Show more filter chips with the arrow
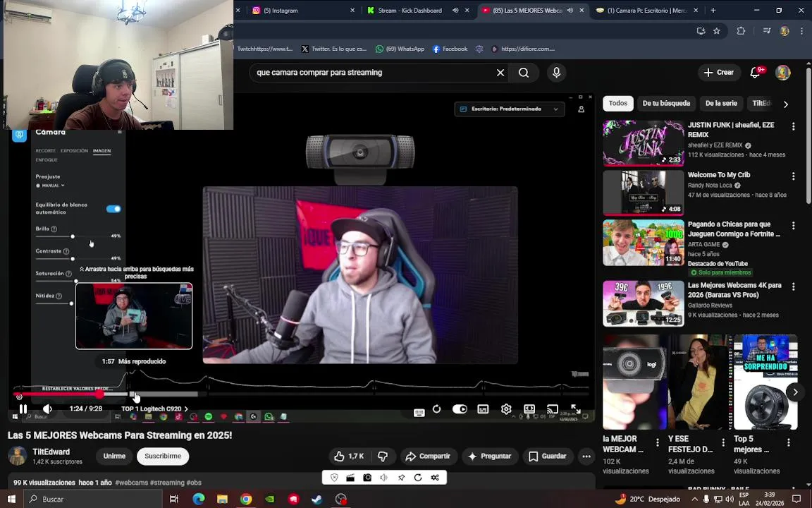The height and width of the screenshot is (508, 812). [786, 104]
